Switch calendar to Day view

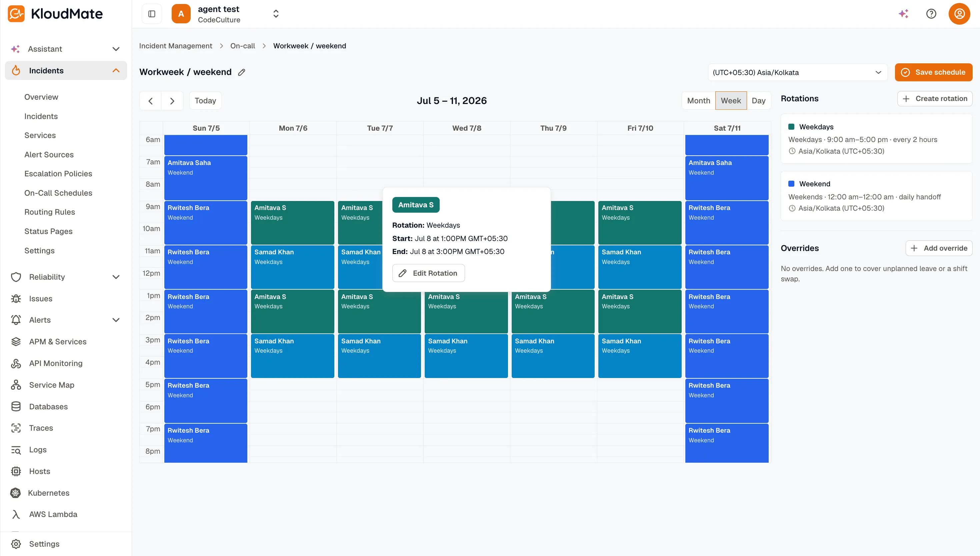tap(759, 101)
